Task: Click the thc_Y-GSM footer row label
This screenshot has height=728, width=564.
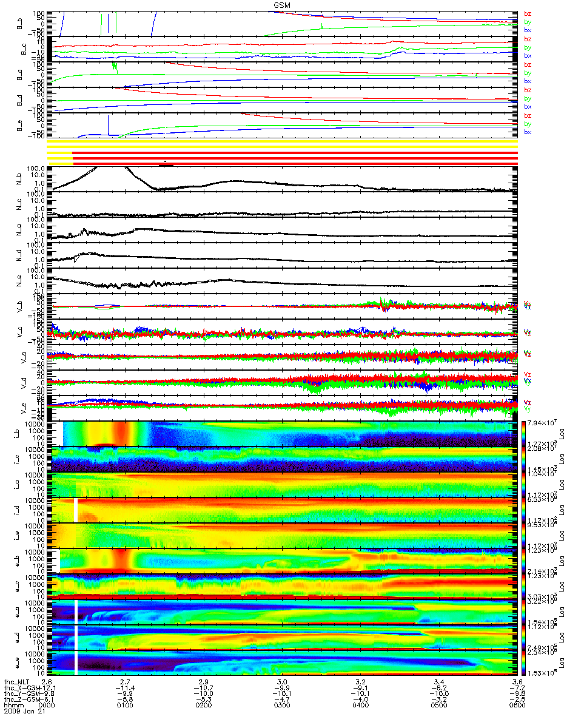Action: tap(22, 694)
